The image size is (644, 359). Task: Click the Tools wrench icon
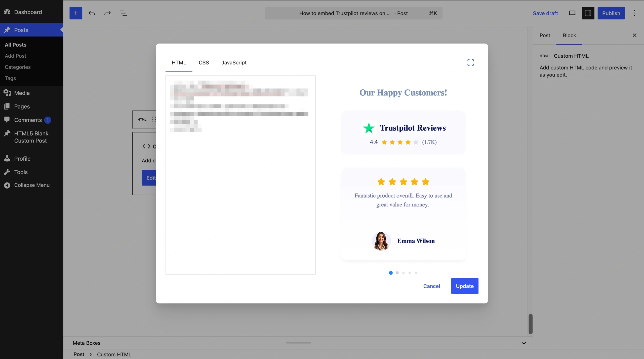click(x=7, y=172)
